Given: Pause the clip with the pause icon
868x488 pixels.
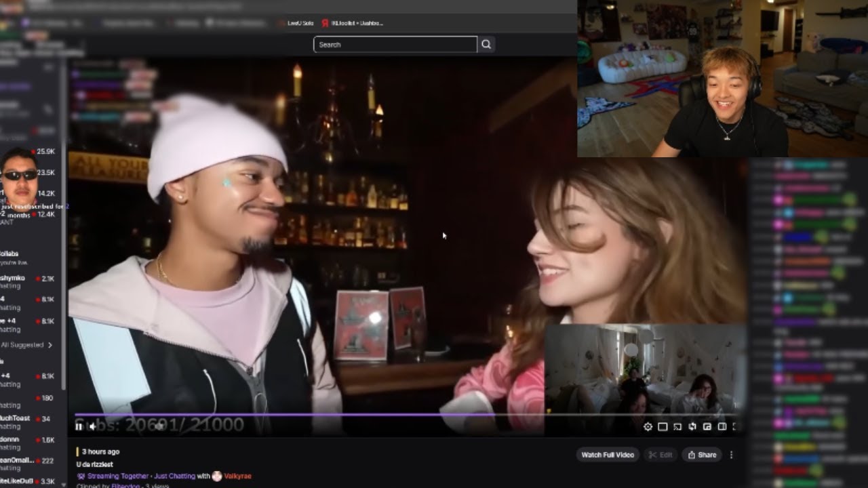Looking at the screenshot, I should tap(79, 426).
